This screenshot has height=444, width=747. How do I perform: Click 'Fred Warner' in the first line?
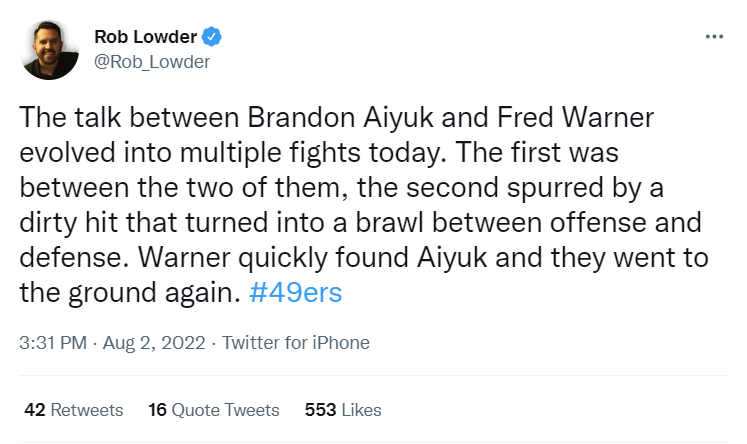pyautogui.click(x=575, y=118)
